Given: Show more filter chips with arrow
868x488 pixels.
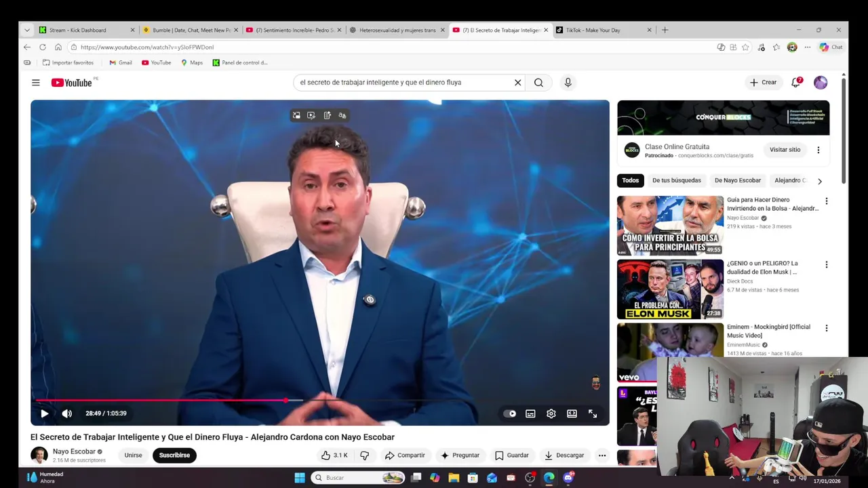Looking at the screenshot, I should (x=819, y=181).
